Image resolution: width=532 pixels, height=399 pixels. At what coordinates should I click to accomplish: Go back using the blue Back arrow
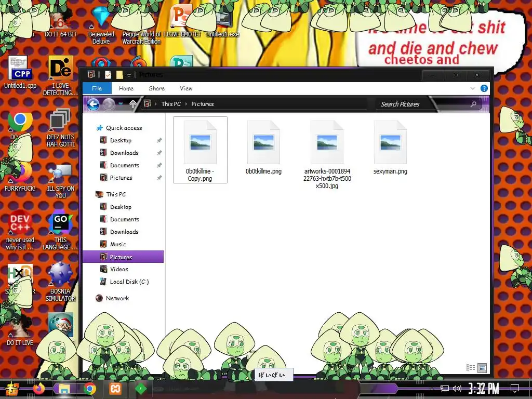click(94, 104)
